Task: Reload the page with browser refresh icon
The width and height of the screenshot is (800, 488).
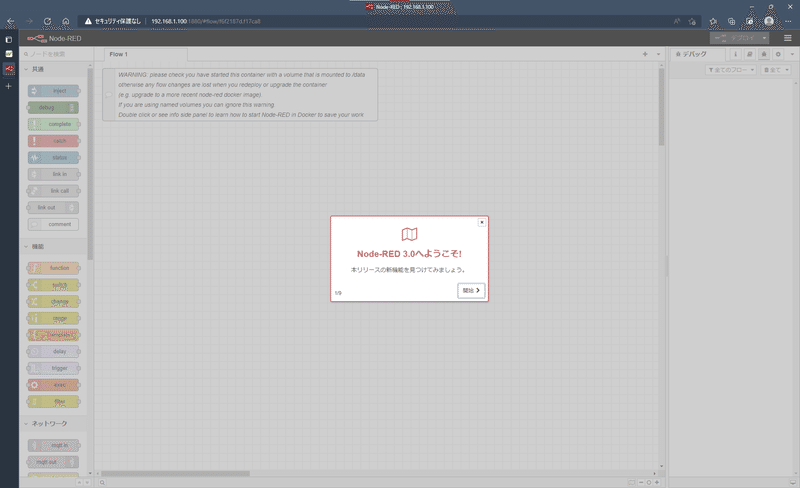Action: 47,21
